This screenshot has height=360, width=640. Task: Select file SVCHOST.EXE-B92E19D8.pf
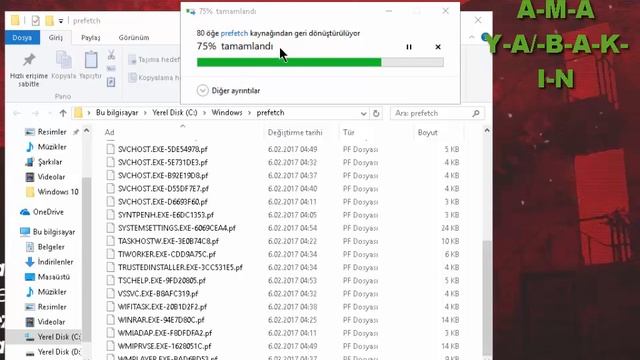[x=162, y=176]
